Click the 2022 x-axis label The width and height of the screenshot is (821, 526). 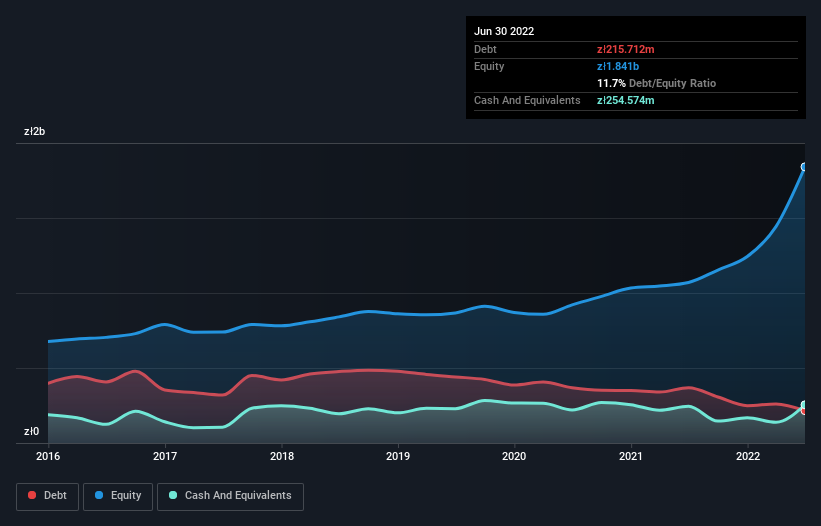click(x=748, y=456)
